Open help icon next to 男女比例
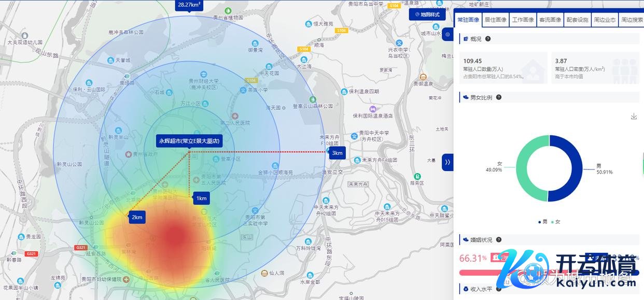Screen dimensions: 644x300 point(498,97)
